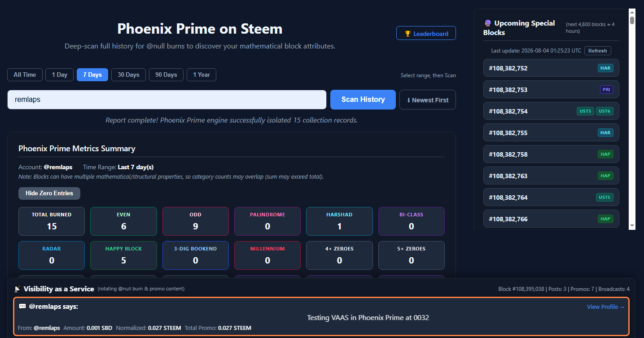Screen dimensions: 644x338
Task: Select the 1 Year range
Action: pyautogui.click(x=202, y=75)
